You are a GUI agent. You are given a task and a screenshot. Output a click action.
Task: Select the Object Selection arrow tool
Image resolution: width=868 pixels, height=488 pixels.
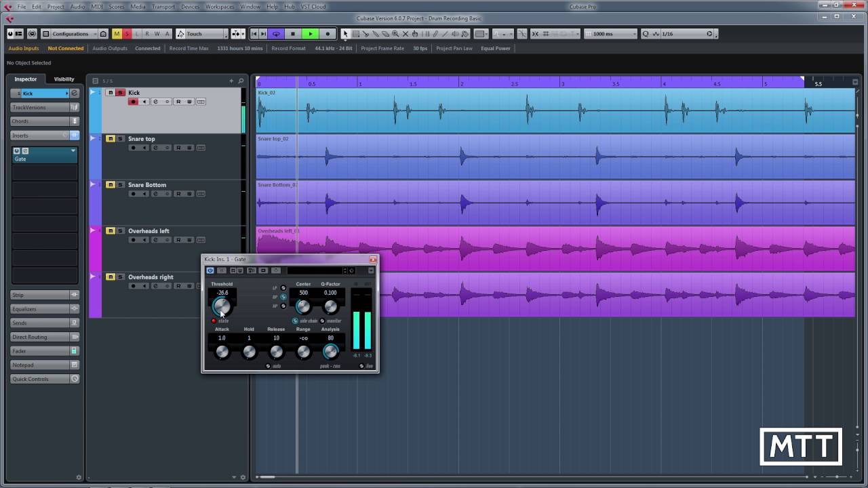pos(345,34)
